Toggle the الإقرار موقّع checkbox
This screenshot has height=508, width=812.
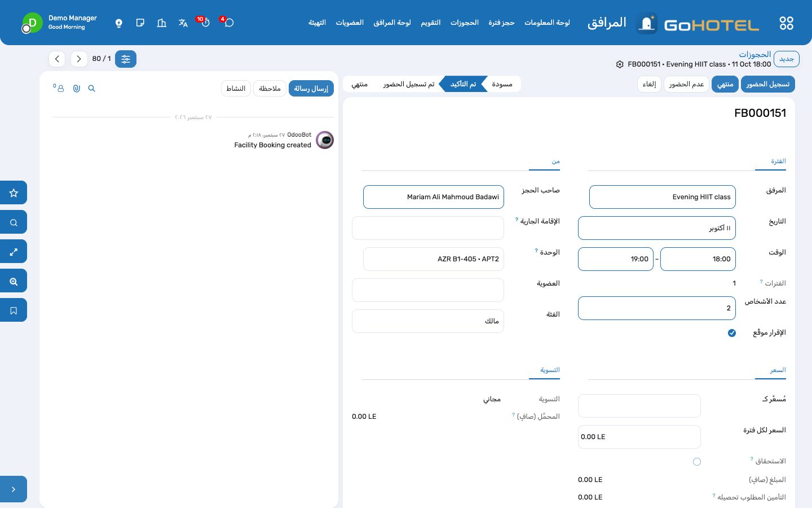pos(732,333)
